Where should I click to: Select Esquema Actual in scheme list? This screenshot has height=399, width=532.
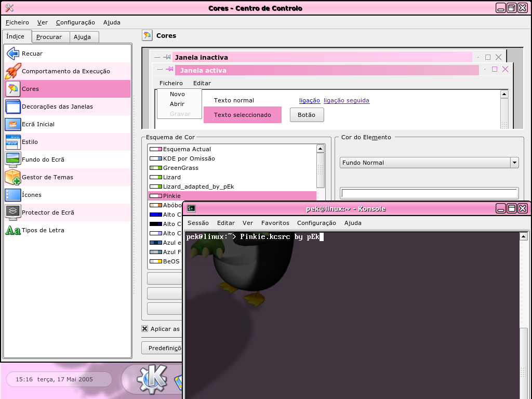(232, 149)
